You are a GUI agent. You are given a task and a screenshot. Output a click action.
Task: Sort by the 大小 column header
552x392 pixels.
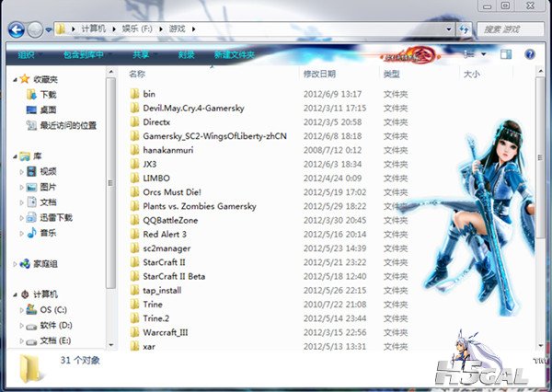click(472, 74)
